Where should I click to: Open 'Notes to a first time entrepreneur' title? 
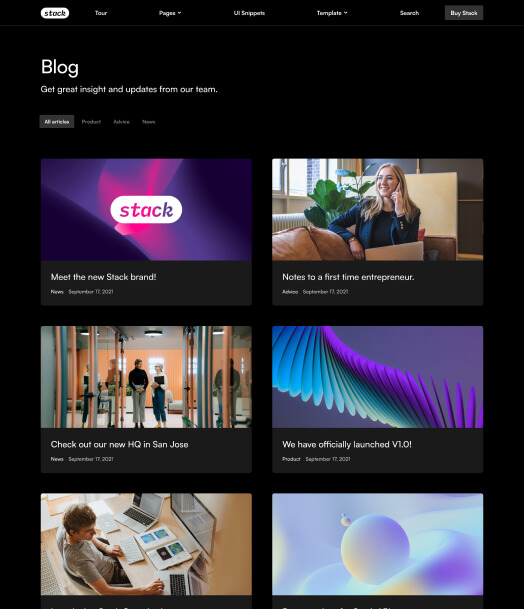(x=348, y=277)
